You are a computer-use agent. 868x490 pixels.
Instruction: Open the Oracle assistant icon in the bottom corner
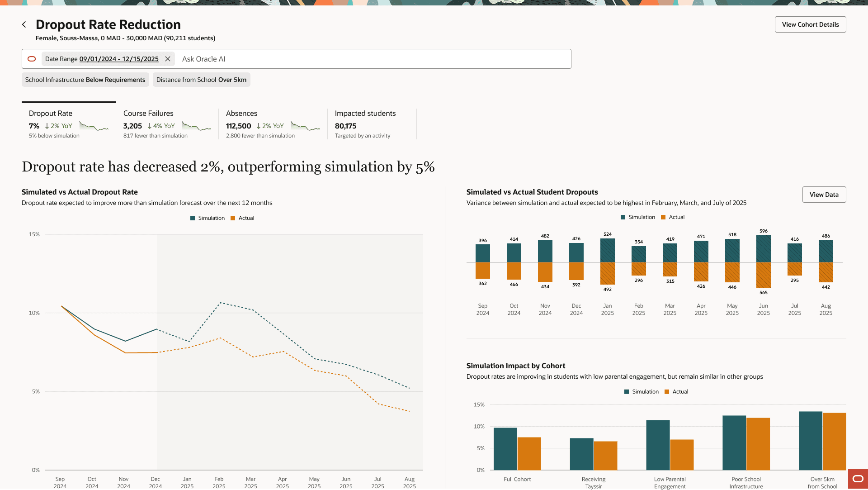point(858,479)
